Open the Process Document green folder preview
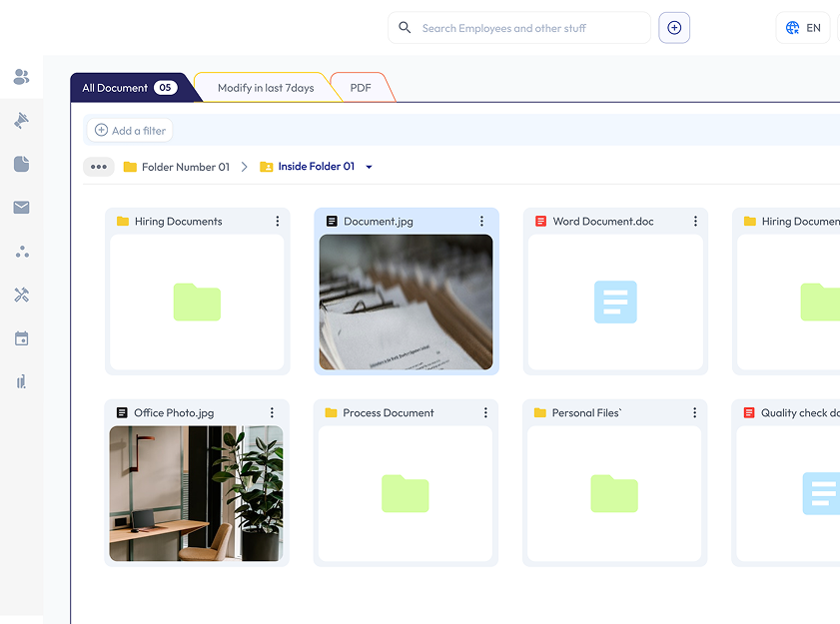This screenshot has height=624, width=840. pos(406,493)
